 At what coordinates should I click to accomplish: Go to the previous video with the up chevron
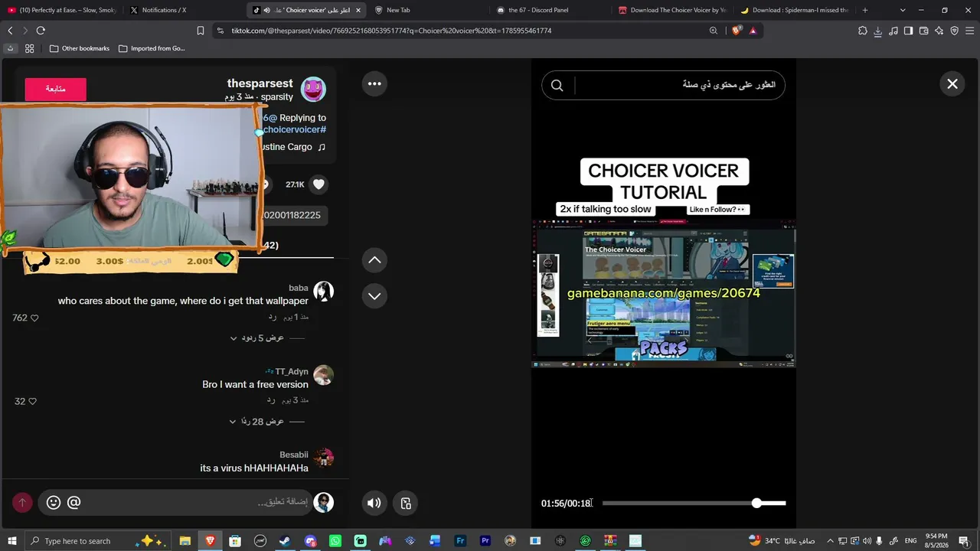click(x=374, y=260)
